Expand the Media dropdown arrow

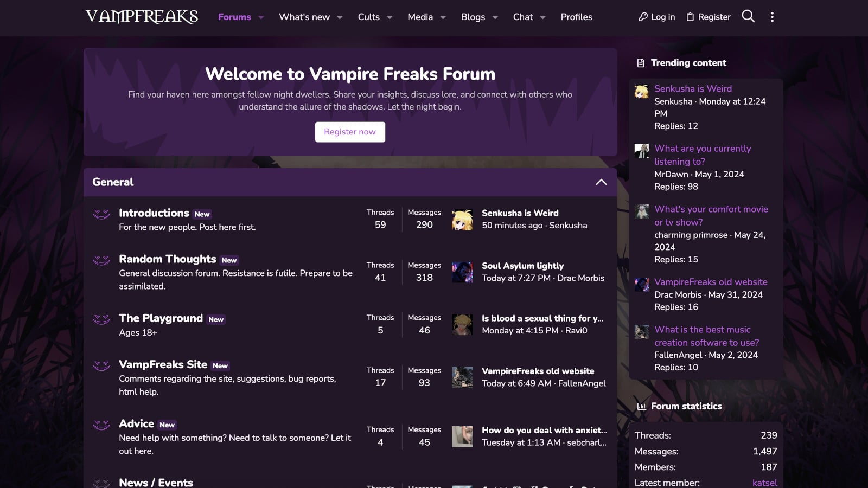coord(443,17)
